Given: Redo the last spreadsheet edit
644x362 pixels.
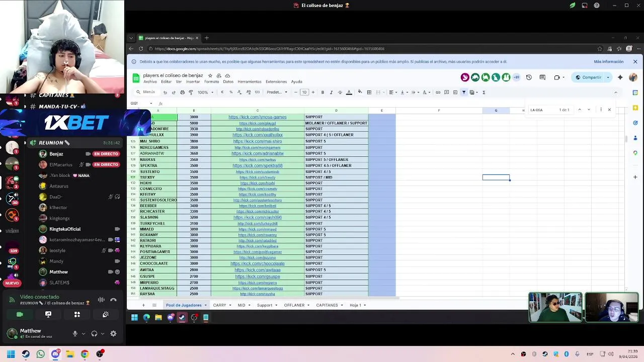Looking at the screenshot, I should (174, 93).
